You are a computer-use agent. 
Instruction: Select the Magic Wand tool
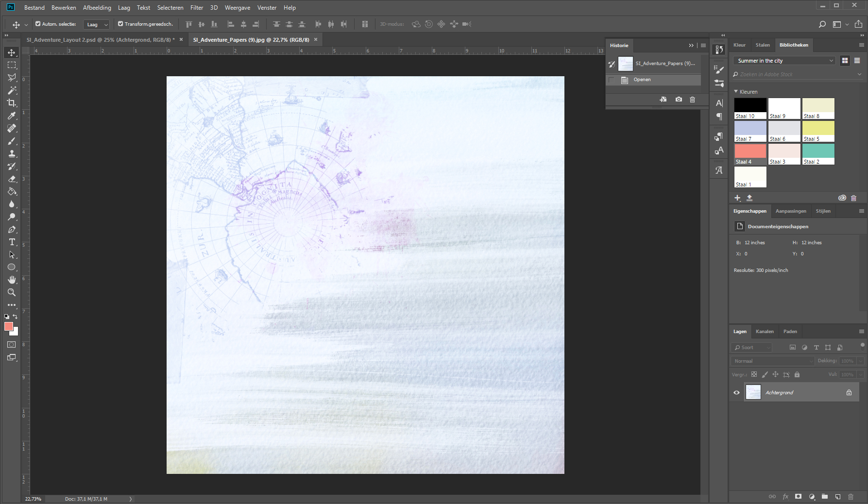click(x=12, y=90)
